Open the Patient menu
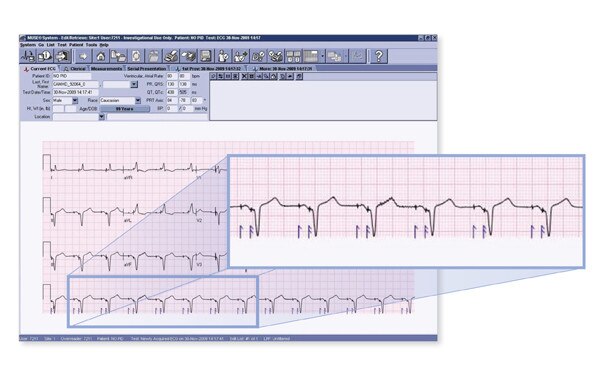The width and height of the screenshot is (595, 367). coord(76,45)
